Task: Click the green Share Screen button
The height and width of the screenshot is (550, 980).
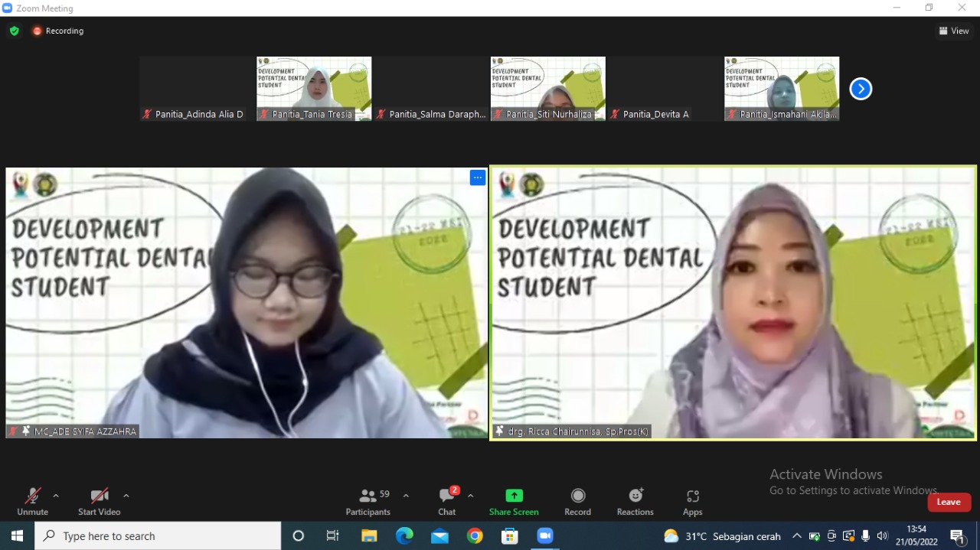Action: pos(514,502)
